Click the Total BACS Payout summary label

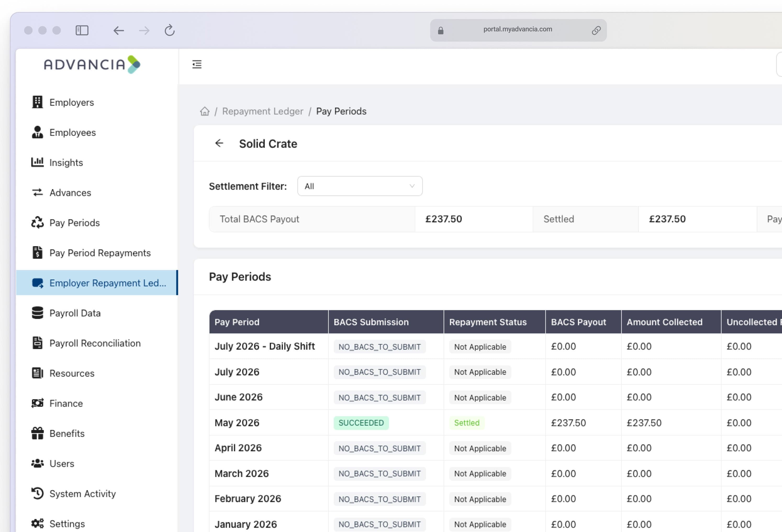point(259,219)
